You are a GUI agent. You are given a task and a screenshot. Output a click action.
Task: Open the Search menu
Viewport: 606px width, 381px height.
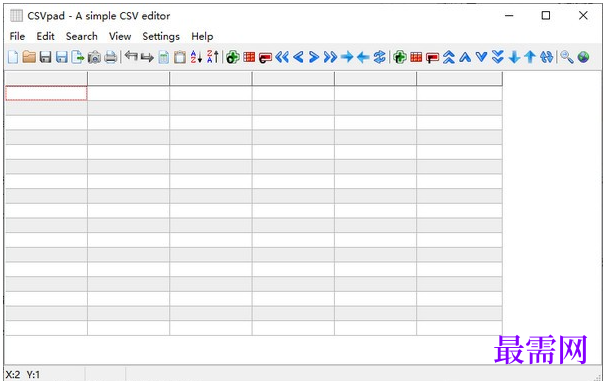point(82,36)
